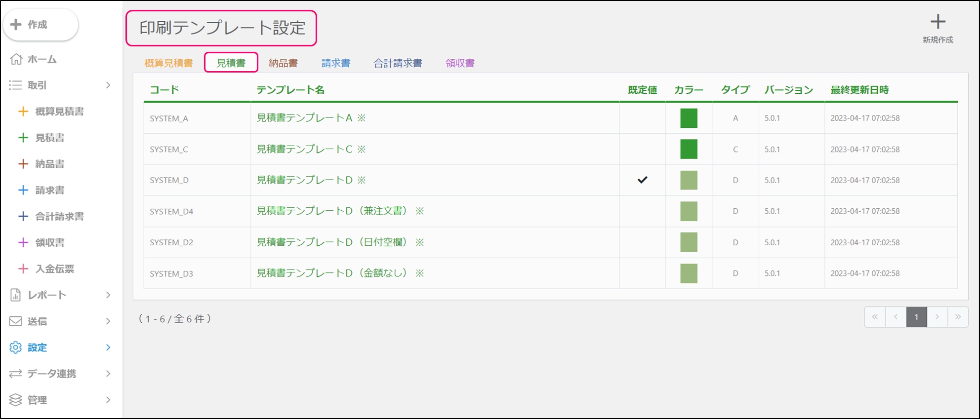The image size is (980, 419).
Task: Click the orange plus beside 概算見積書
Action: coord(23,112)
